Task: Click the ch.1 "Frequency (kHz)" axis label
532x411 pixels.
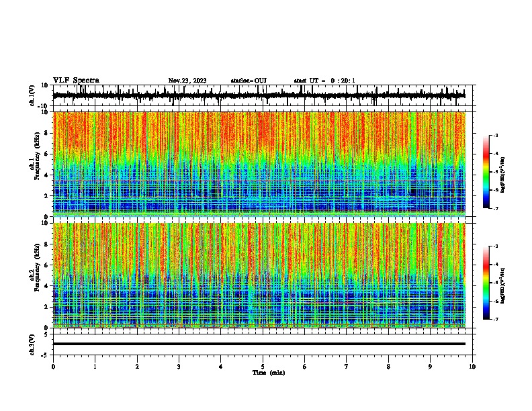Action: (37, 156)
